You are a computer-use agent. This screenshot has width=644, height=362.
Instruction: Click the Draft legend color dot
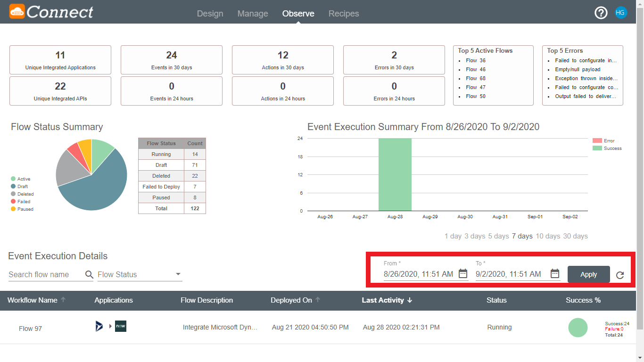(x=13, y=187)
